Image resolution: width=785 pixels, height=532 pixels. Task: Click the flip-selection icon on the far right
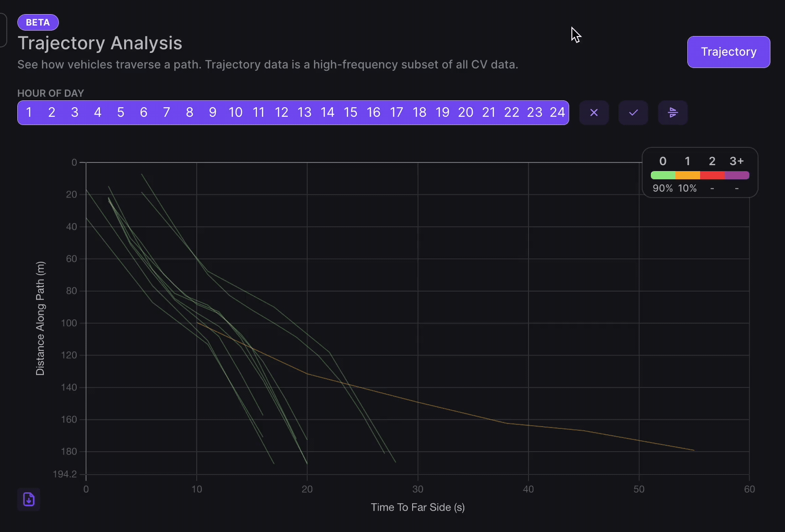673,112
